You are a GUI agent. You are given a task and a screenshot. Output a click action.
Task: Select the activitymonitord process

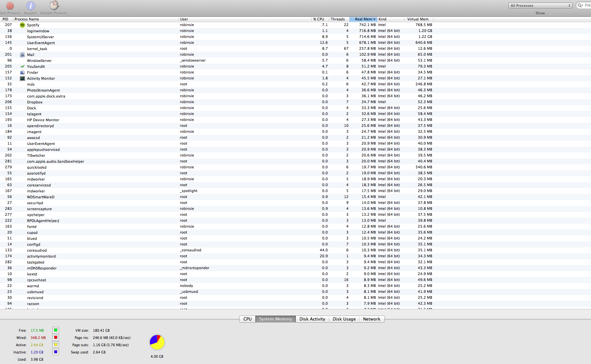pos(42,256)
